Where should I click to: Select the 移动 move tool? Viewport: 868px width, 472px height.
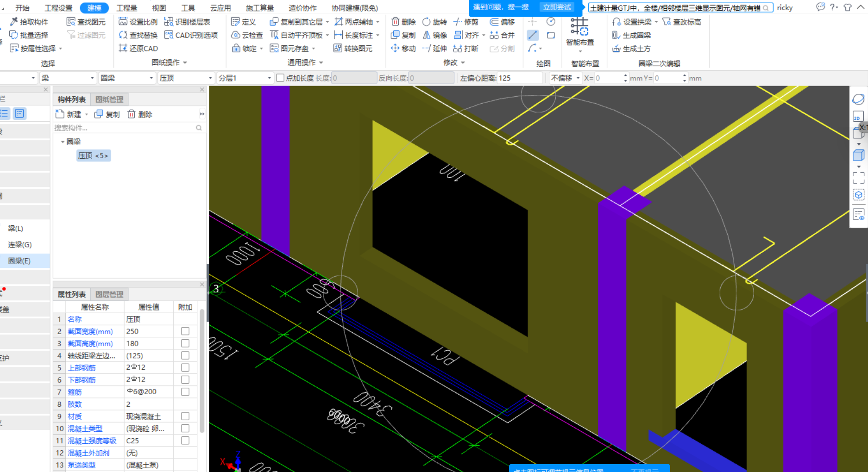tap(403, 49)
